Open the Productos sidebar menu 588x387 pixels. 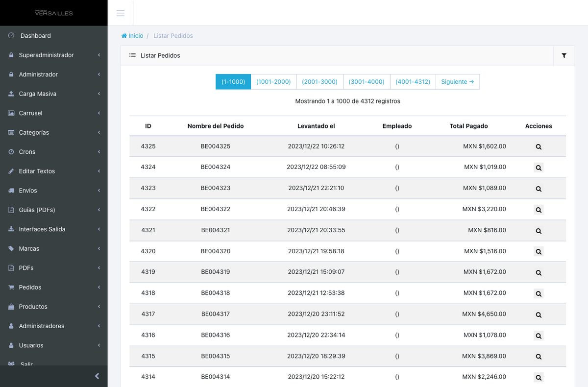[x=54, y=307]
